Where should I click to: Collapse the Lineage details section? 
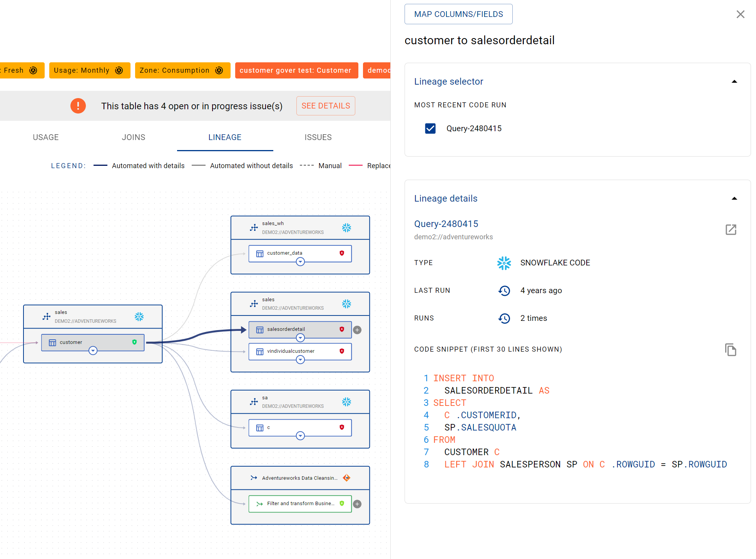pos(734,199)
